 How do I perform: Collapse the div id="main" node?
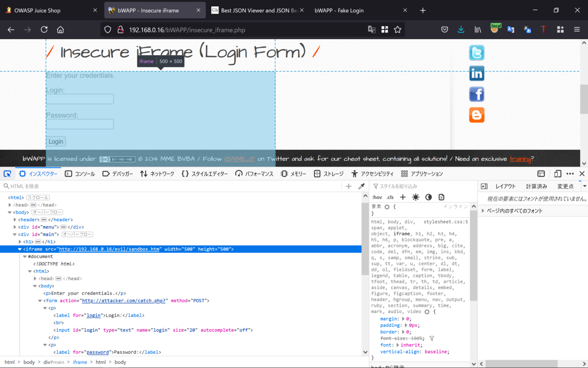click(x=15, y=235)
